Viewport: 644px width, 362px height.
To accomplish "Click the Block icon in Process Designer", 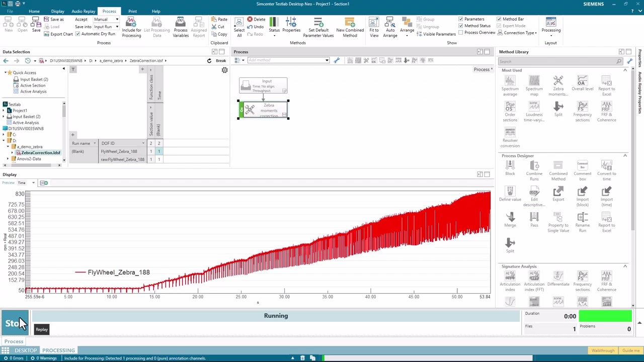I will [x=510, y=169].
